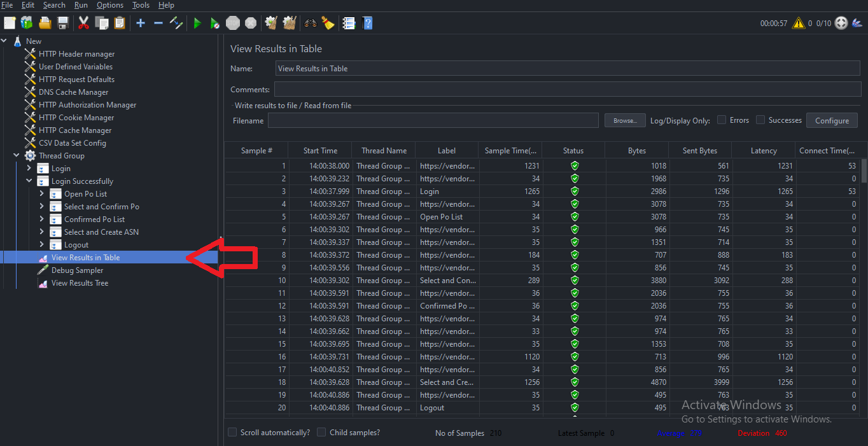
Task: Click the Copy toolbar icon
Action: coord(102,23)
